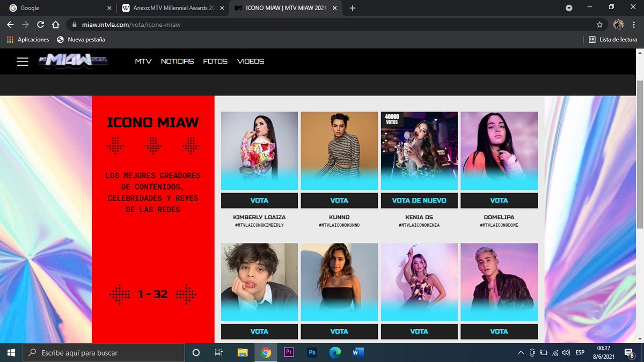Open Chrome three-dot menu
The height and width of the screenshot is (362, 644).
[634, 25]
